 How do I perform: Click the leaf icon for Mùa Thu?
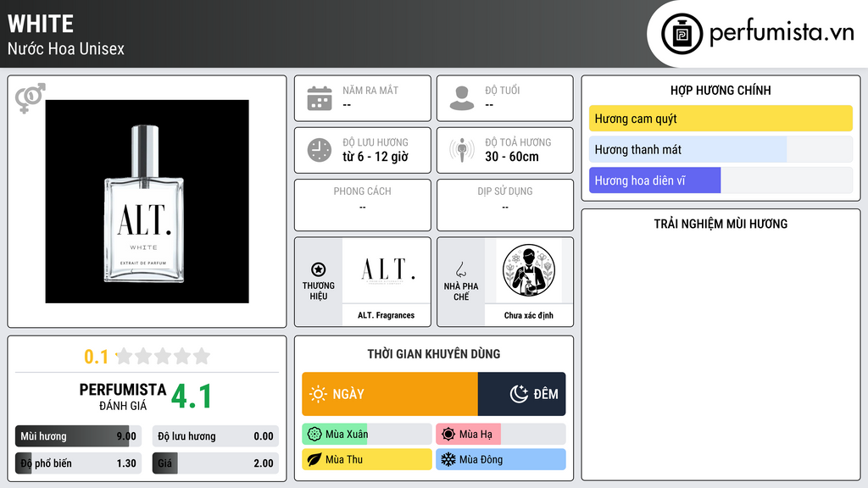pyautogui.click(x=314, y=460)
